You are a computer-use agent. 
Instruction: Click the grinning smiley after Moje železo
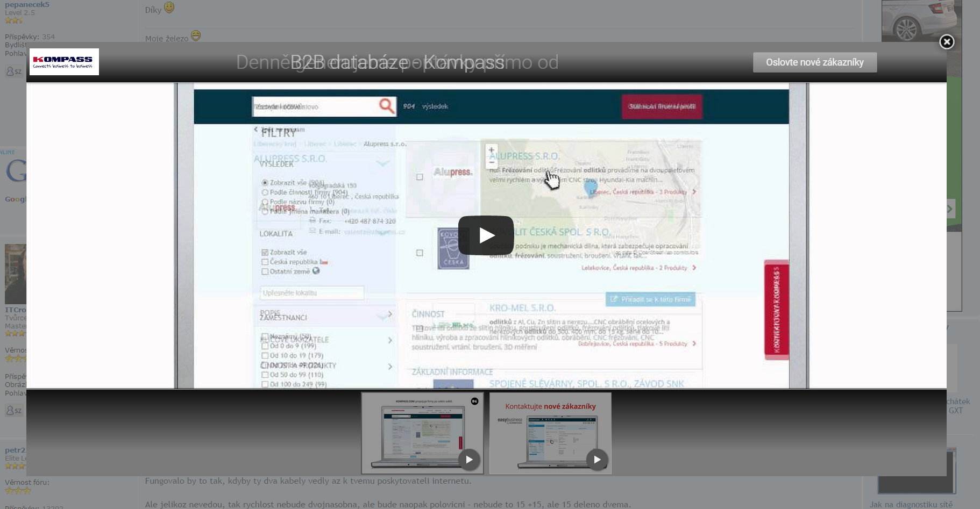196,35
